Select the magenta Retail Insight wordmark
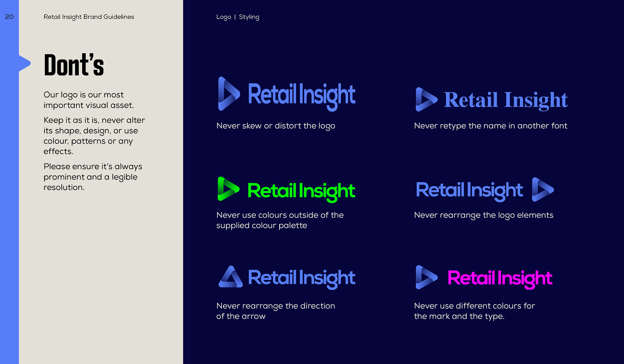Image resolution: width=624 pixels, height=364 pixels. click(500, 279)
